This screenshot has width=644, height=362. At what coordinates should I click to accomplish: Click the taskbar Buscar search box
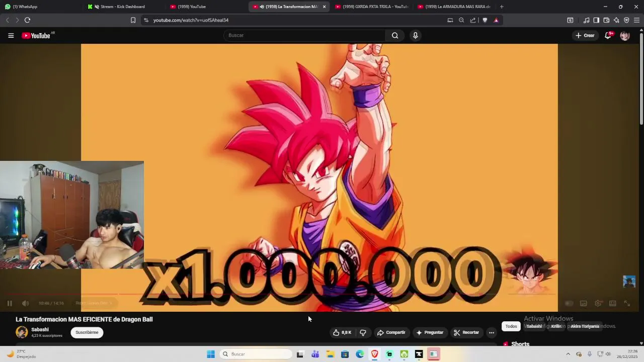click(x=256, y=354)
